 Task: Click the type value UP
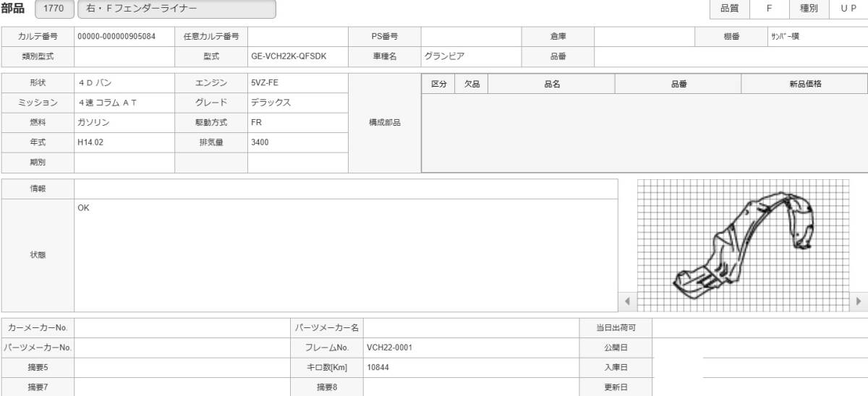point(848,9)
